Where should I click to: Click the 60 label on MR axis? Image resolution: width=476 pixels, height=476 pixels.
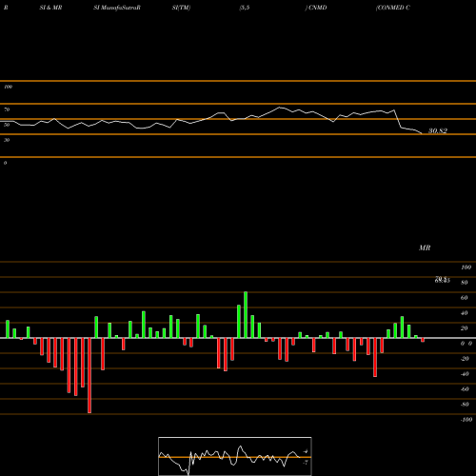(x=465, y=298)
